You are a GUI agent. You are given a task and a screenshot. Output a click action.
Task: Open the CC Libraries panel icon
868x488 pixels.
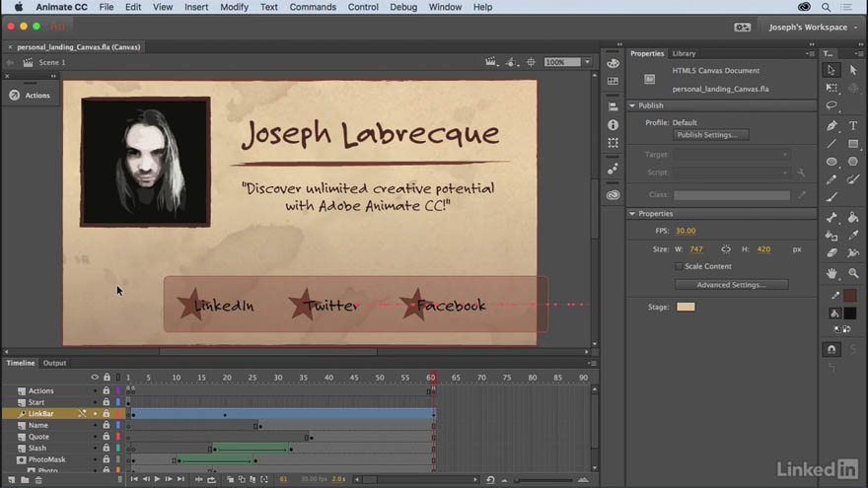613,195
